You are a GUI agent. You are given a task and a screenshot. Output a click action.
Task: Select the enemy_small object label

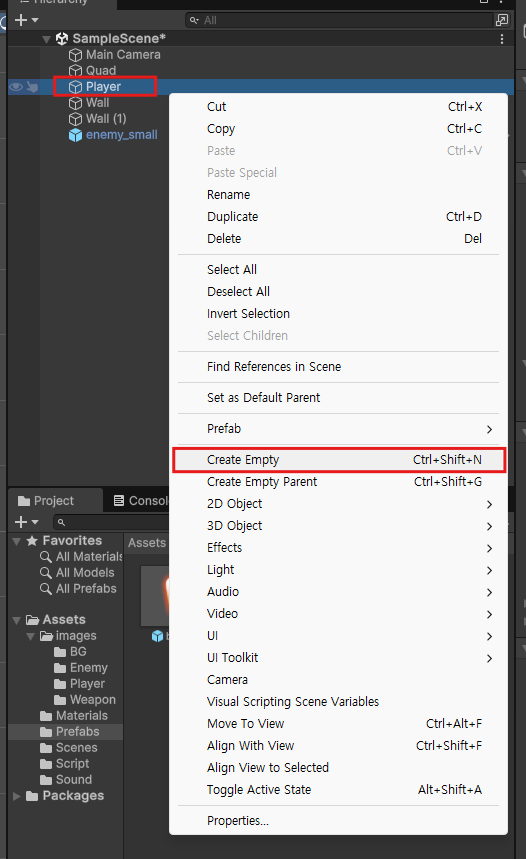[122, 135]
